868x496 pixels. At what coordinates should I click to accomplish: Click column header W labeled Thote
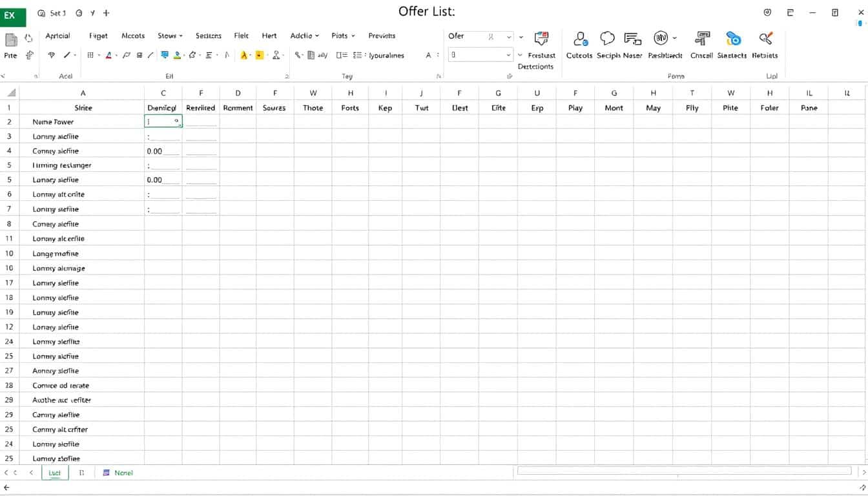(x=313, y=93)
